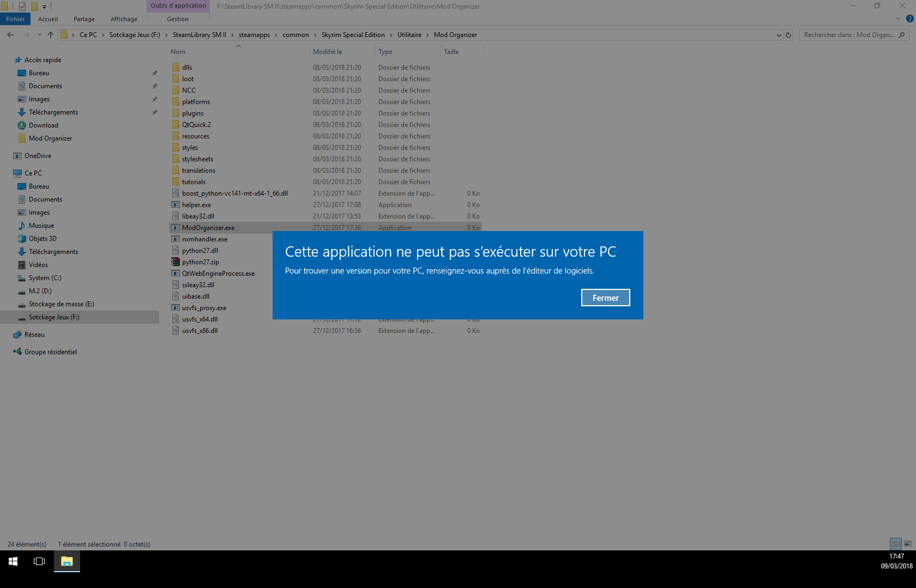Switch to details view layout icon
Screen dimensions: 916x588
coord(896,544)
